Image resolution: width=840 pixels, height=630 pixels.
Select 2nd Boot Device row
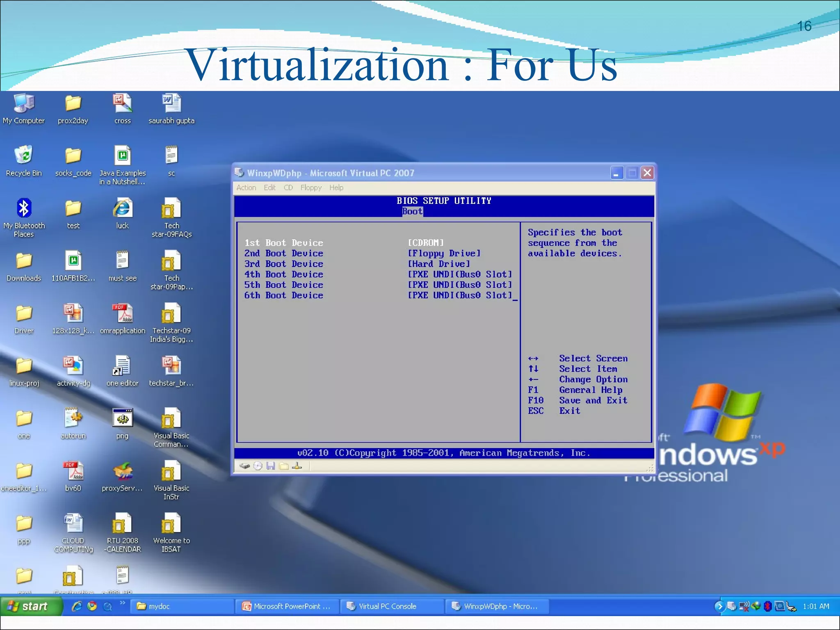pyautogui.click(x=378, y=253)
